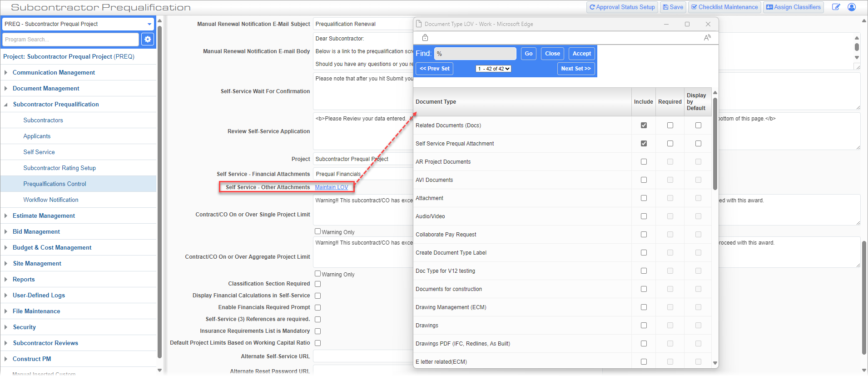Viewport: 868px width, 376px height.
Task: Save the prequalification control settings
Action: pyautogui.click(x=673, y=7)
